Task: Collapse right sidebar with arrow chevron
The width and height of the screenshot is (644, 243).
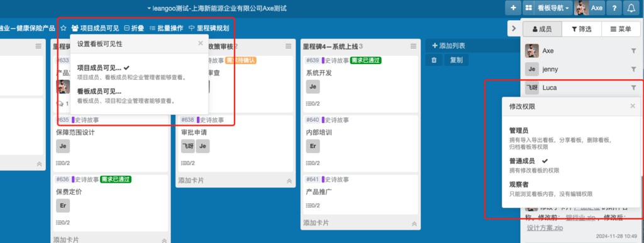Action: pyautogui.click(x=514, y=29)
